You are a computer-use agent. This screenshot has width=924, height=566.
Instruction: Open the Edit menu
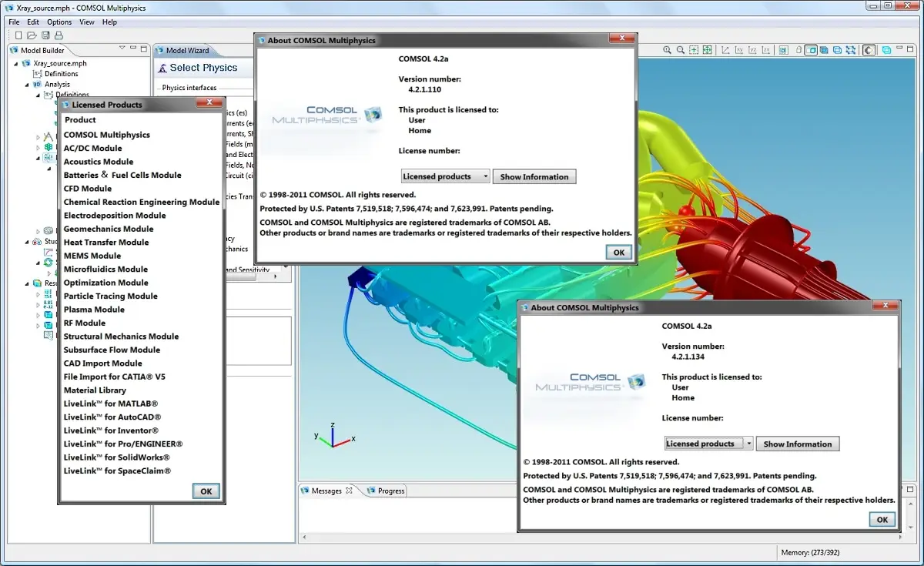point(33,22)
